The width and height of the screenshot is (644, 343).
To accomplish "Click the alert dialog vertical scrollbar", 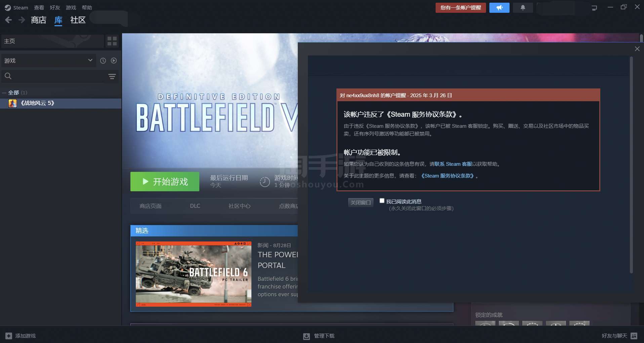I will point(631,165).
